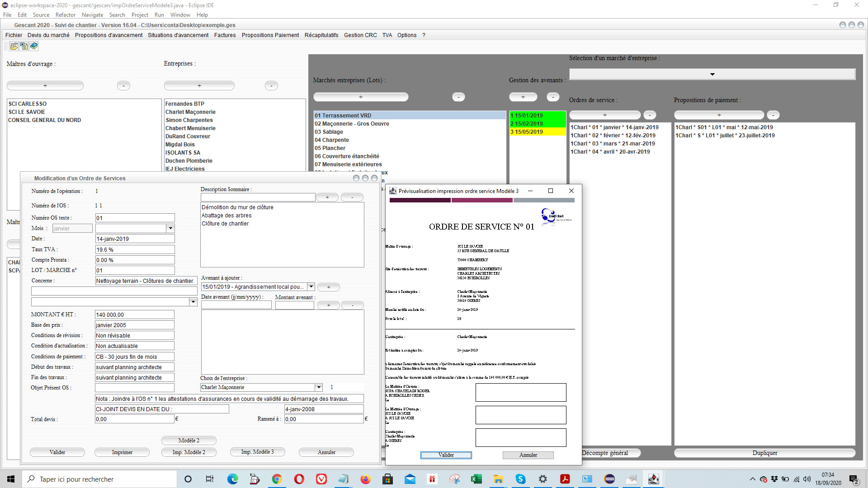This screenshot has height=488, width=868.
Task: Open the Récapitulatifs menu
Action: point(321,35)
